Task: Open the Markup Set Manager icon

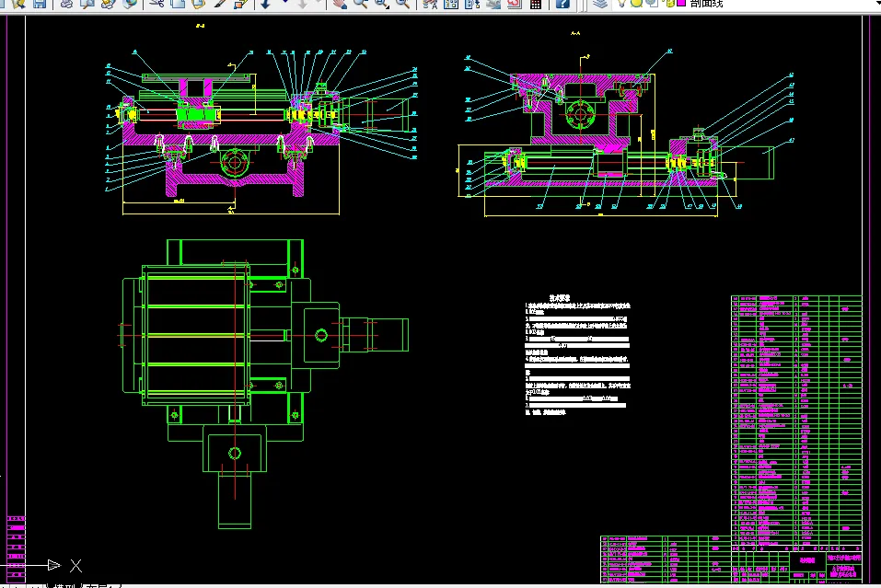Action: click(x=514, y=4)
